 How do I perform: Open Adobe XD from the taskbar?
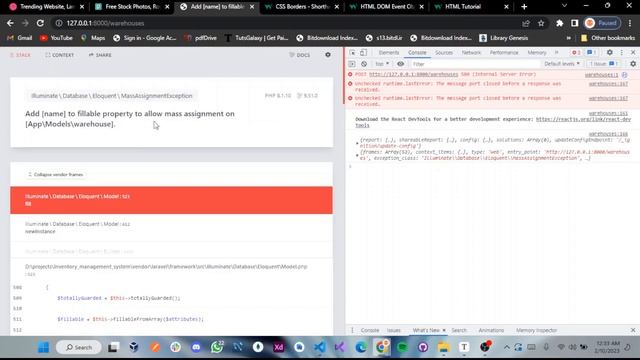click(x=279, y=347)
